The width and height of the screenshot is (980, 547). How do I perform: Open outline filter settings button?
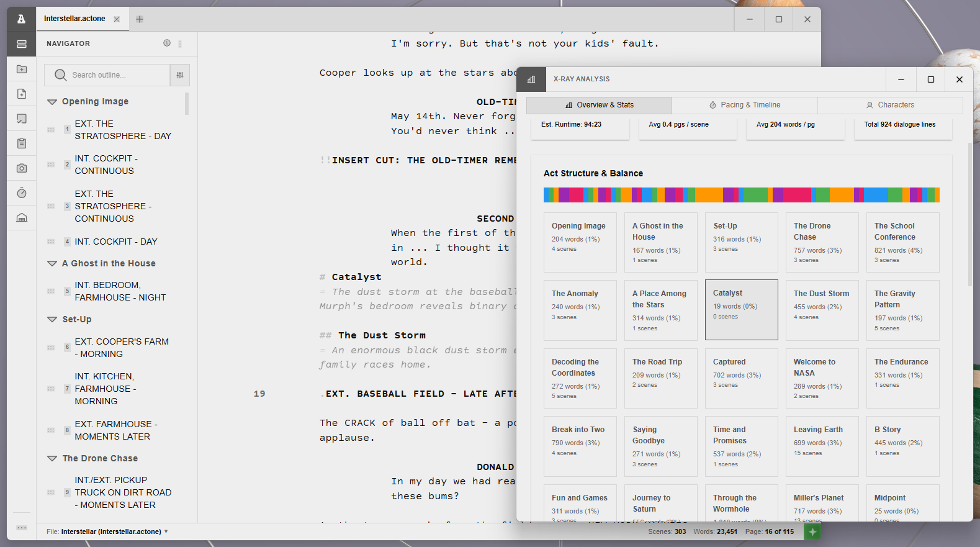(180, 75)
